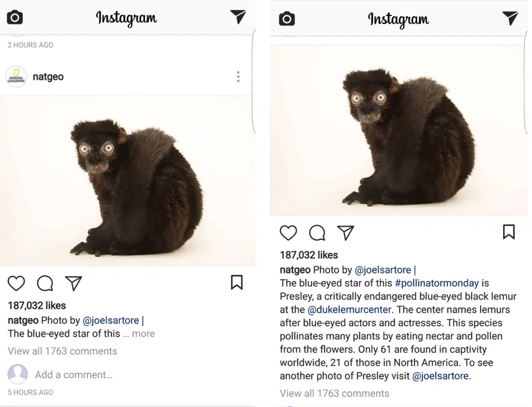Like the lemur post on the left screen
The image size is (532, 407).
click(x=17, y=283)
